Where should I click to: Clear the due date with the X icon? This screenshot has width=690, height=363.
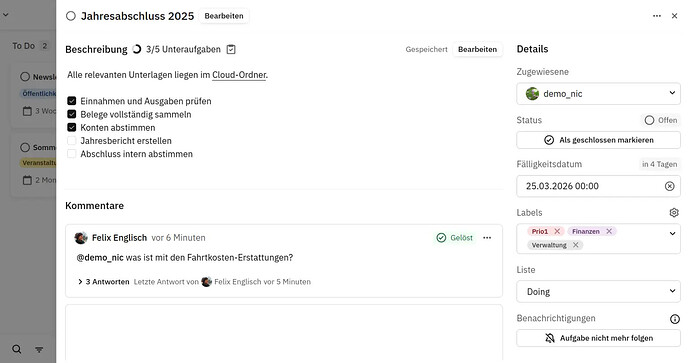tap(669, 186)
